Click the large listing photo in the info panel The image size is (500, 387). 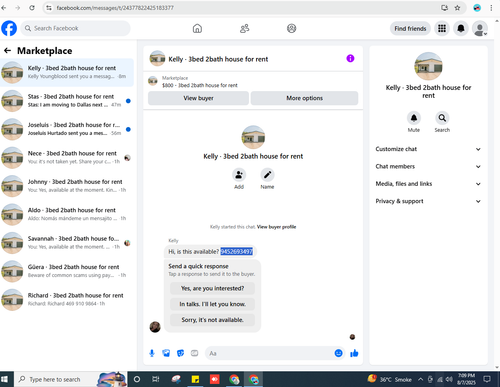click(x=428, y=66)
